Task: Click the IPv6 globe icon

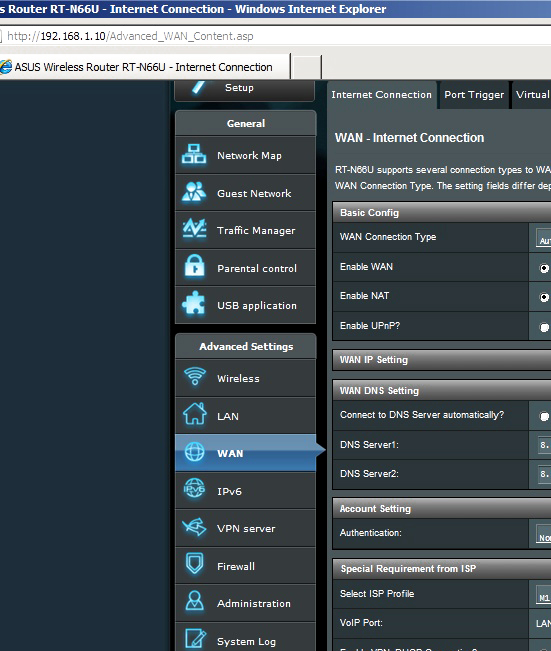Action: click(x=194, y=489)
